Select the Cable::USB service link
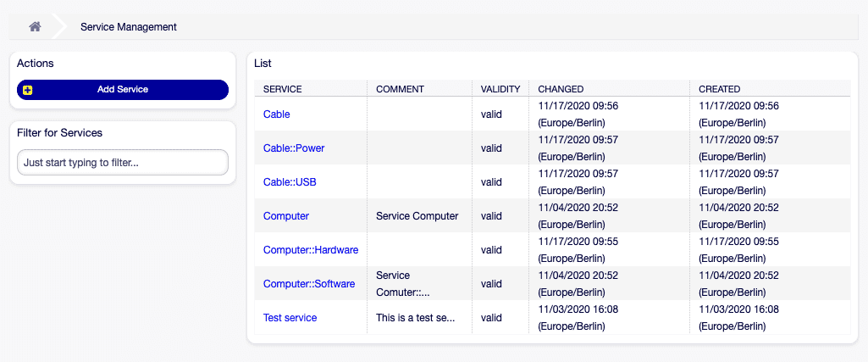Screen dimensions: 868x362 pyautogui.click(x=290, y=182)
